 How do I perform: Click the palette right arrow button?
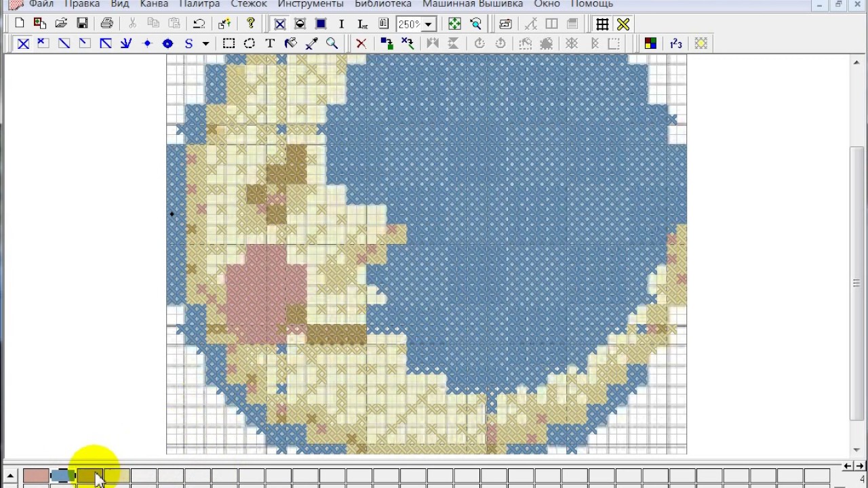(859, 466)
